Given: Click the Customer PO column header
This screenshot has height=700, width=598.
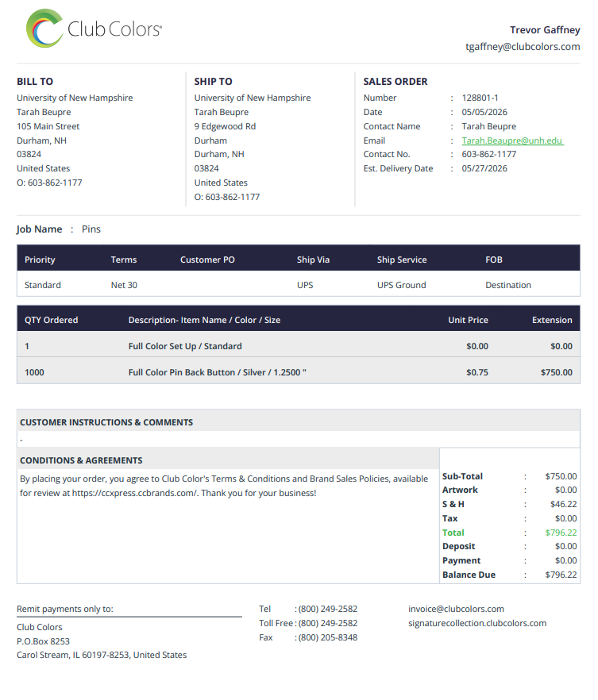Looking at the screenshot, I should [x=207, y=260].
